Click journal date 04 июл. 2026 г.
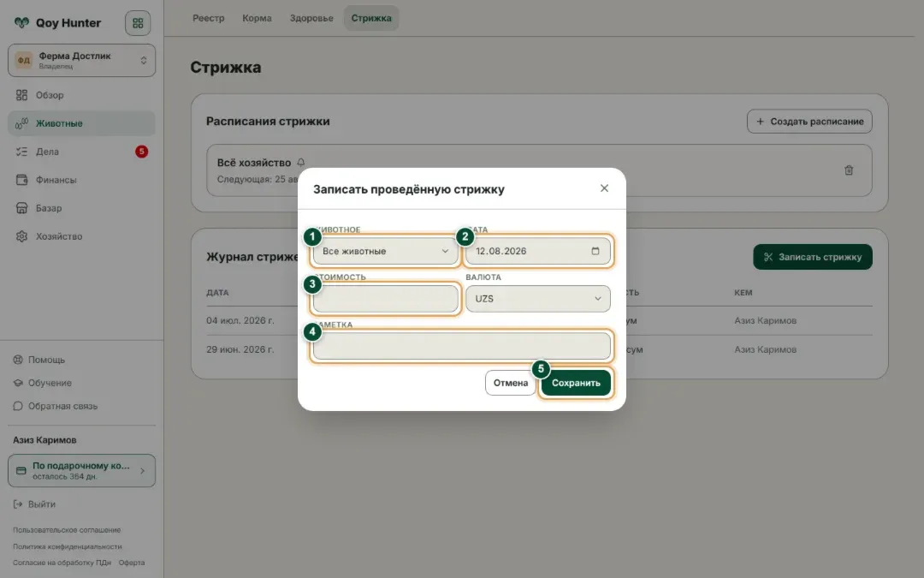The width and height of the screenshot is (924, 578). pyautogui.click(x=240, y=321)
